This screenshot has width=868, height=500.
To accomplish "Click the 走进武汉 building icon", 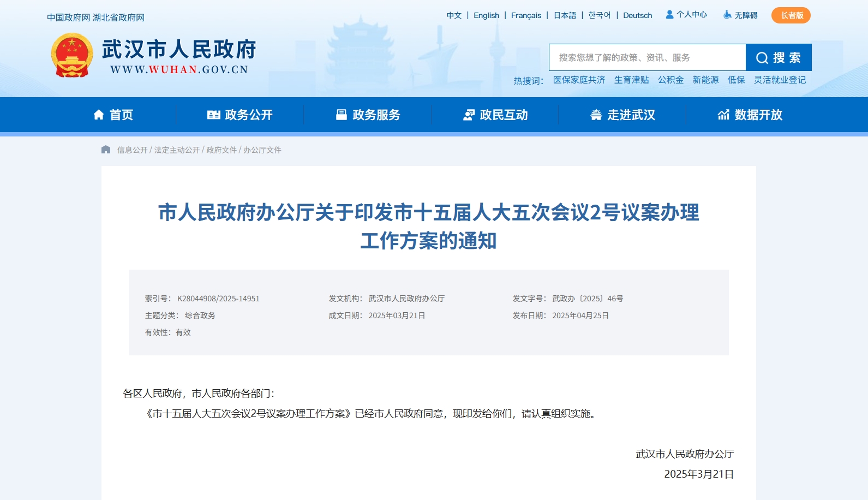I will [x=596, y=115].
